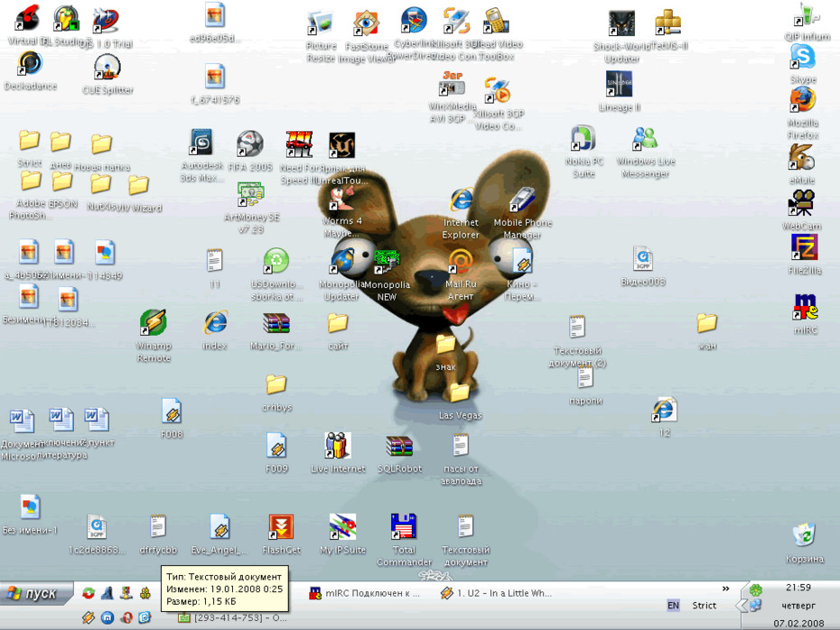Expand hidden system tray icons arrow
840x630 pixels.
point(741,606)
